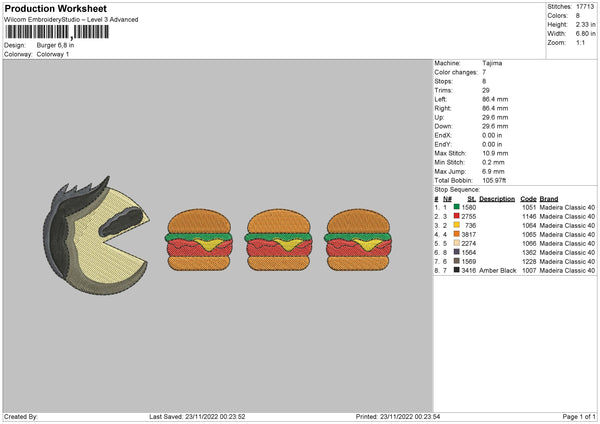Click the Production Worksheet heading
The height and width of the screenshot is (424, 600).
click(x=56, y=8)
